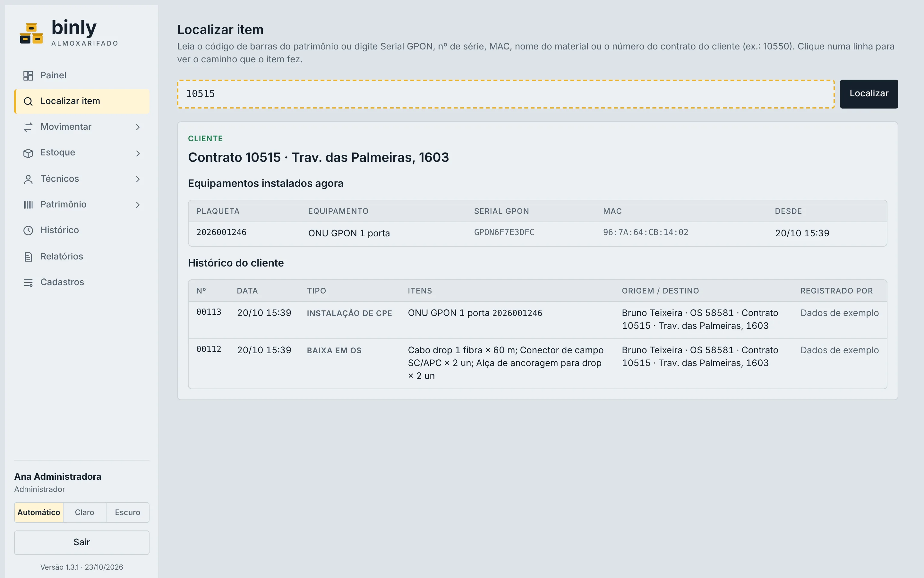Click the Patrimônio barcode icon
Image resolution: width=924 pixels, height=578 pixels.
coord(28,205)
